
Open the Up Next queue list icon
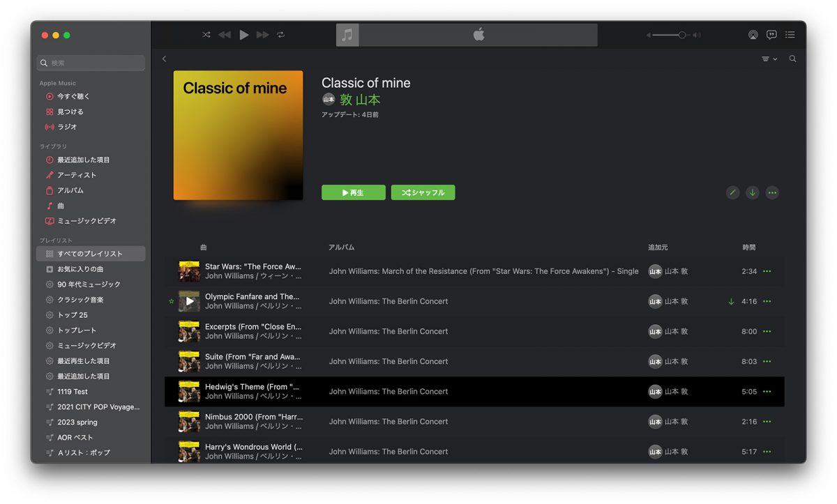point(790,35)
